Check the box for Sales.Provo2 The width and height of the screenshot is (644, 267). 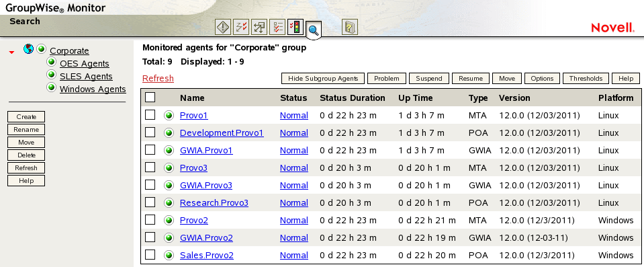point(150,255)
